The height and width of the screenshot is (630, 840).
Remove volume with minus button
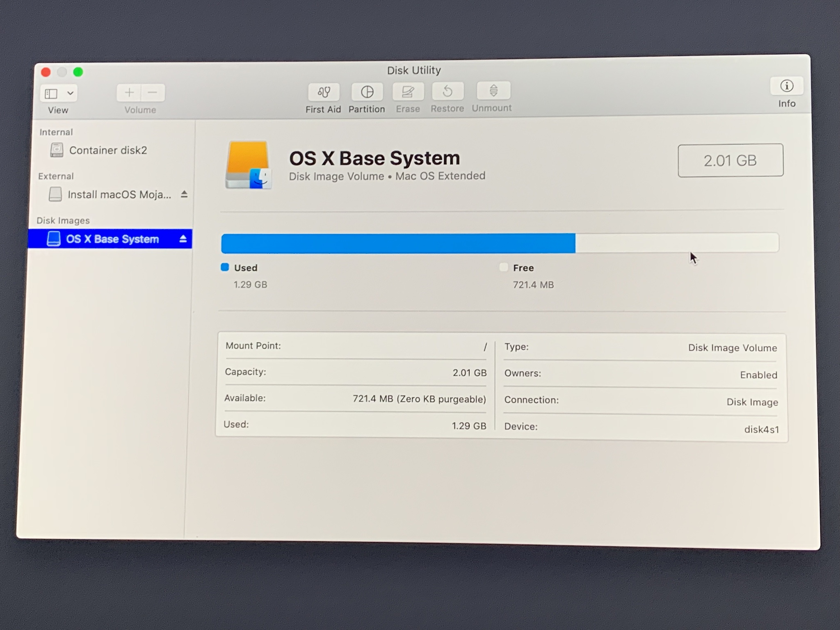(x=153, y=93)
